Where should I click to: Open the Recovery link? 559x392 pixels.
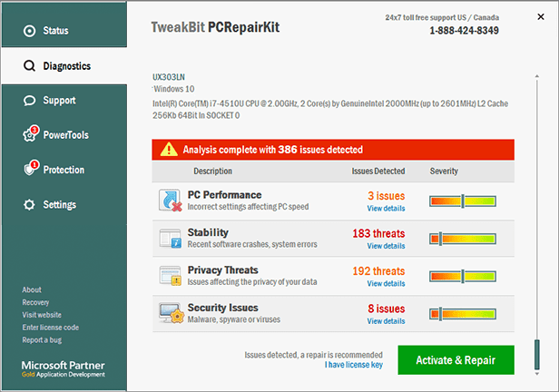tap(35, 302)
